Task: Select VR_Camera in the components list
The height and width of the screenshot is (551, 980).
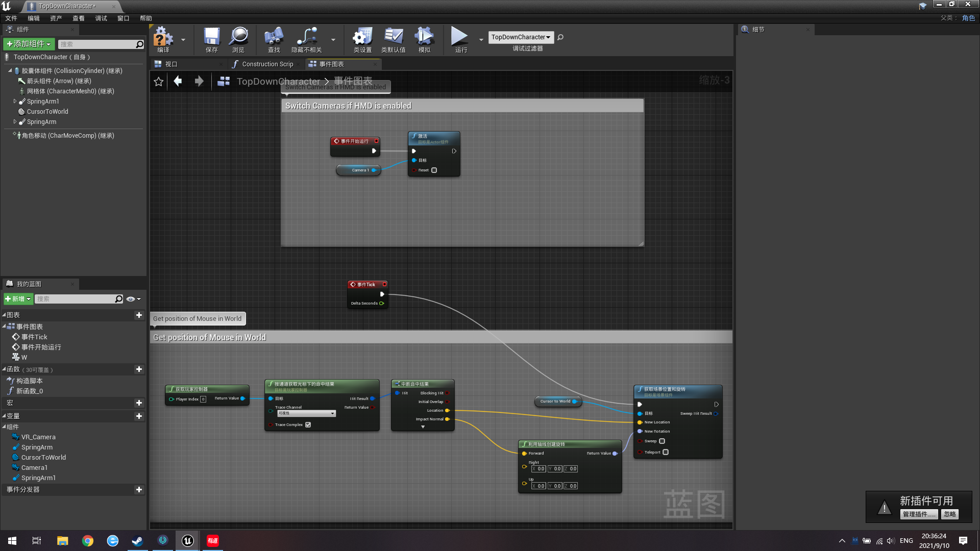Action: click(38, 437)
